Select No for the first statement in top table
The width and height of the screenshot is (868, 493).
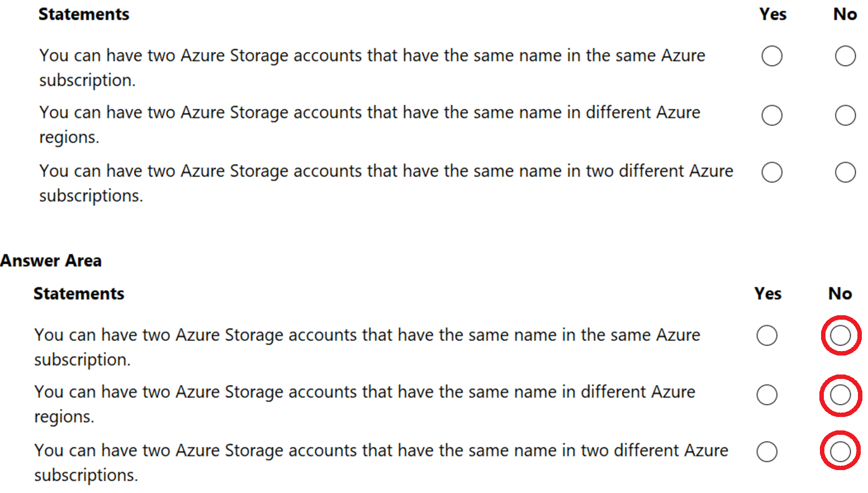point(845,56)
